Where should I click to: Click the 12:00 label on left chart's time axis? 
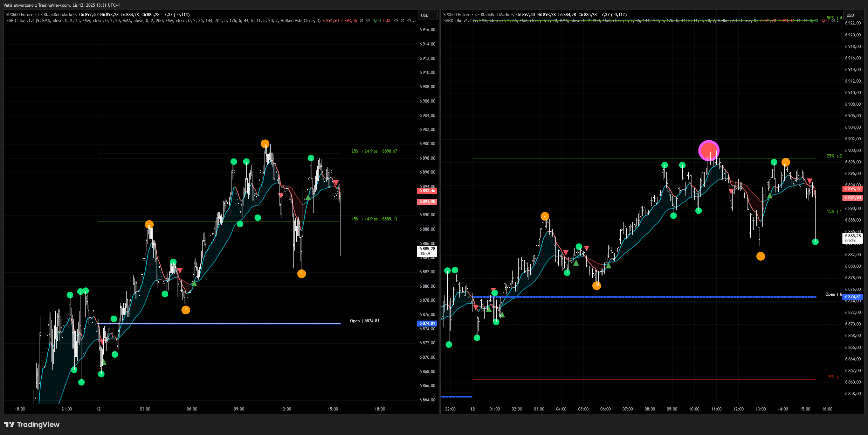pyautogui.click(x=286, y=409)
